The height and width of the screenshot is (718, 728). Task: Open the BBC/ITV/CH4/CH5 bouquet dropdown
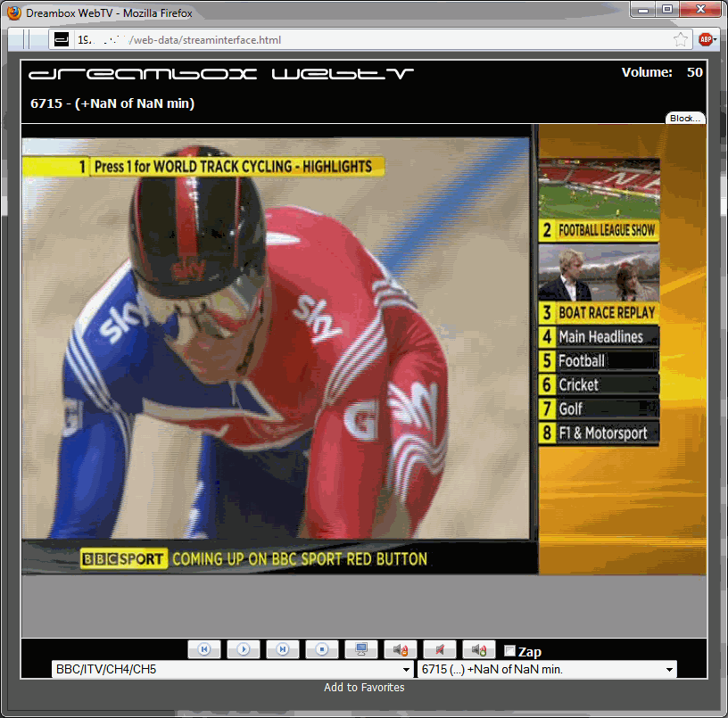coord(232,669)
